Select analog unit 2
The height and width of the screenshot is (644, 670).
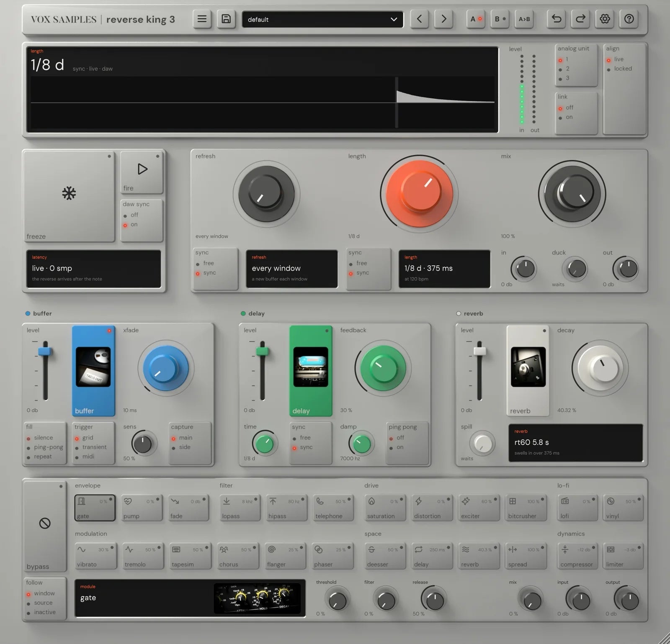tap(564, 69)
